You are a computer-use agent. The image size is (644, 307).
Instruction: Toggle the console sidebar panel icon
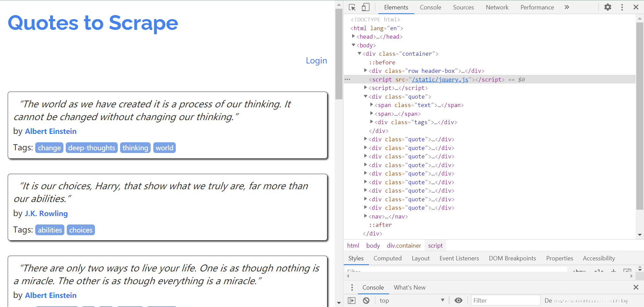352,301
